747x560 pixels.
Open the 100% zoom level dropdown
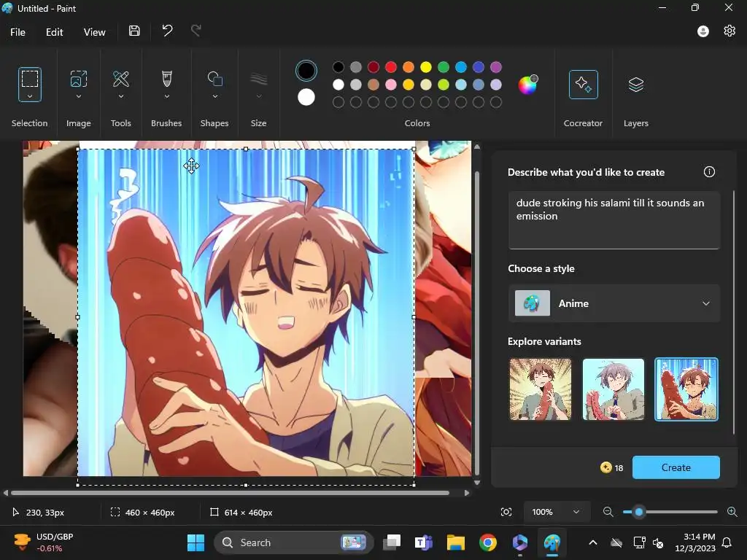(x=556, y=512)
